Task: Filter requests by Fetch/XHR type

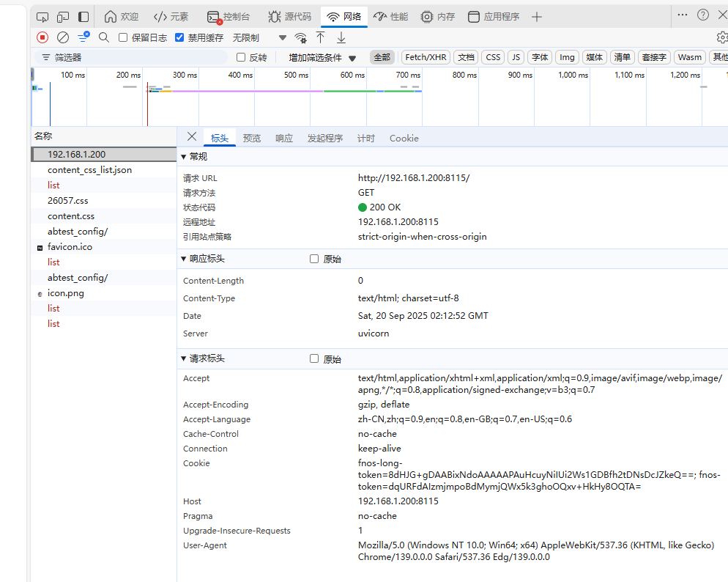Action: 426,57
